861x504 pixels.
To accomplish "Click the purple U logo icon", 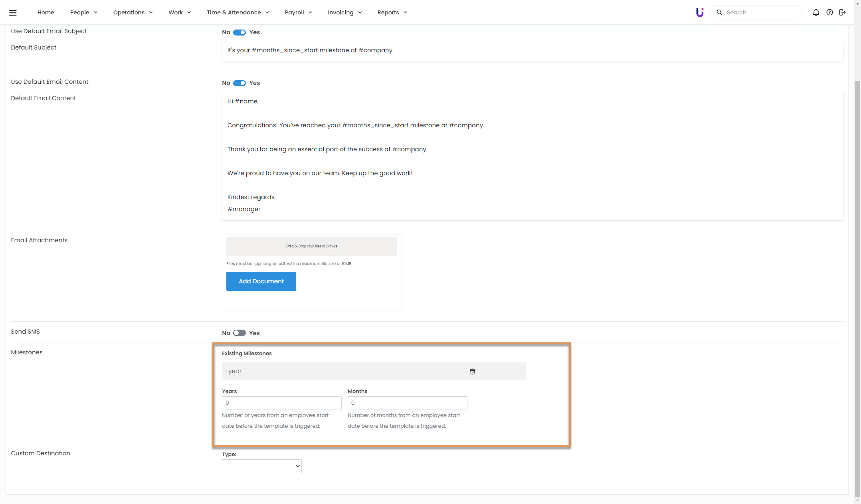I will click(699, 12).
